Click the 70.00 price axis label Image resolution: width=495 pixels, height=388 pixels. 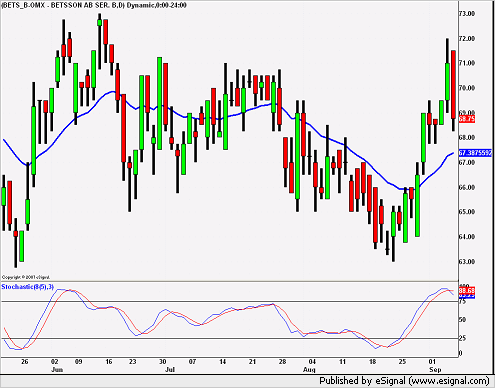click(467, 88)
